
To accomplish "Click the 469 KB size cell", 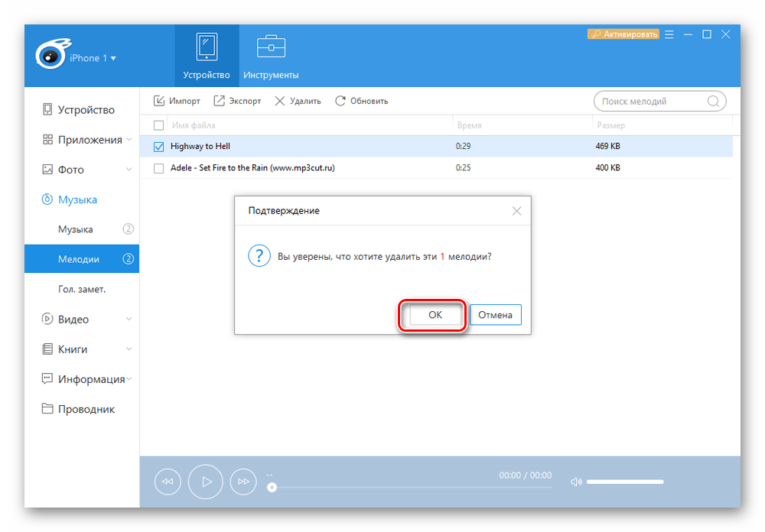I will (608, 146).
